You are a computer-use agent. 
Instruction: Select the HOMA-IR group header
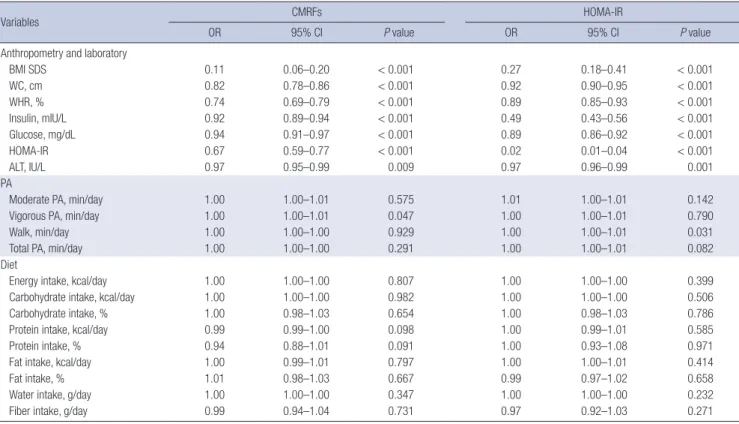pyautogui.click(x=603, y=12)
